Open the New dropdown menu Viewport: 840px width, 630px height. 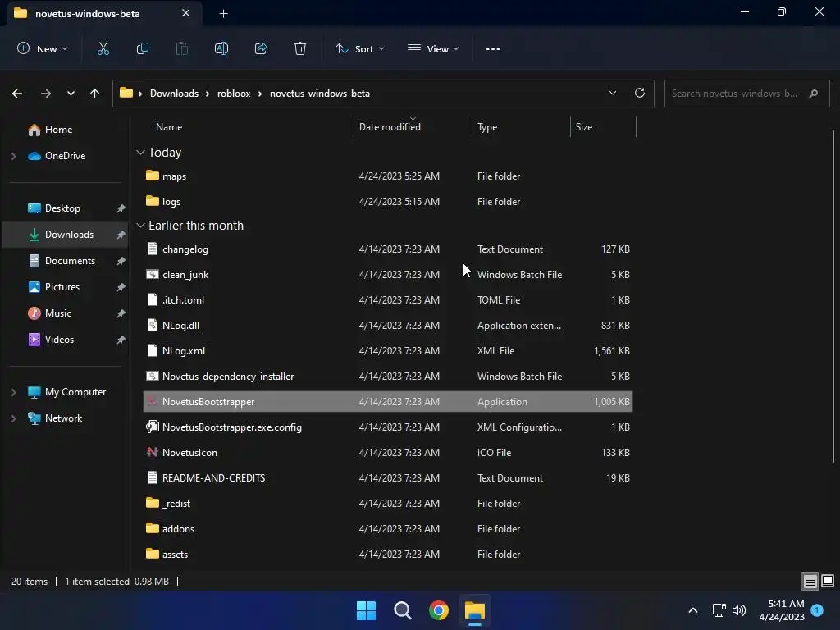pyautogui.click(x=43, y=48)
